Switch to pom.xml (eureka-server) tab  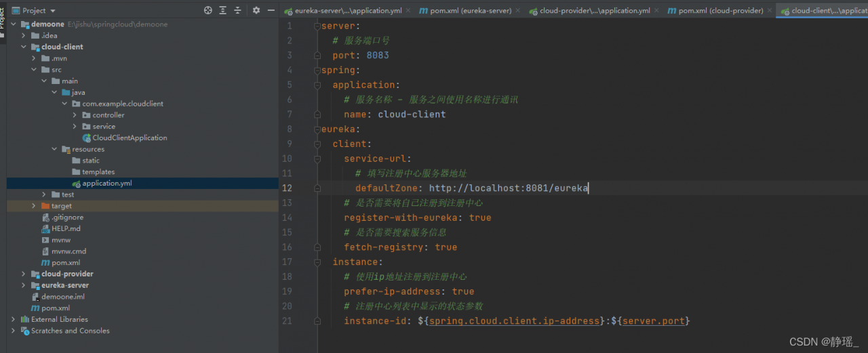[x=466, y=11]
